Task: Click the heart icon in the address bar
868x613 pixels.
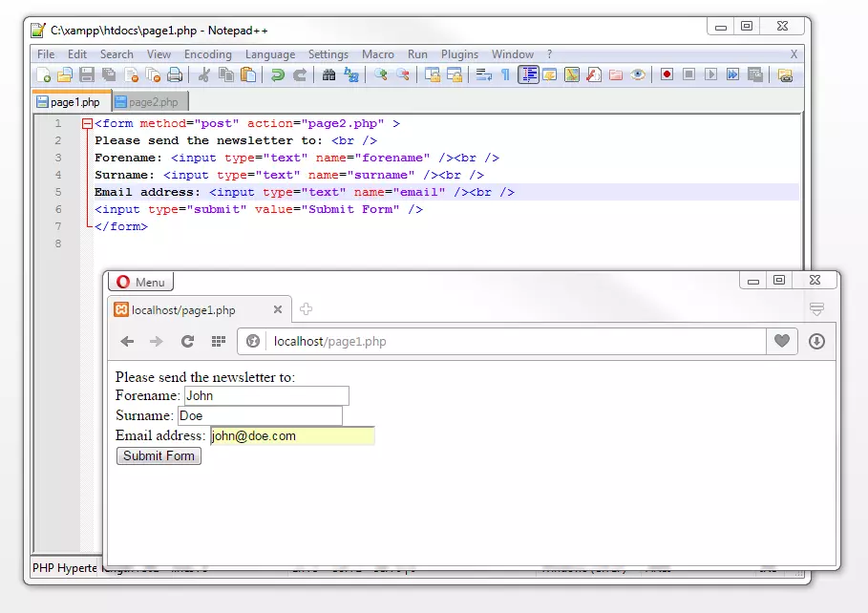Action: pos(781,341)
